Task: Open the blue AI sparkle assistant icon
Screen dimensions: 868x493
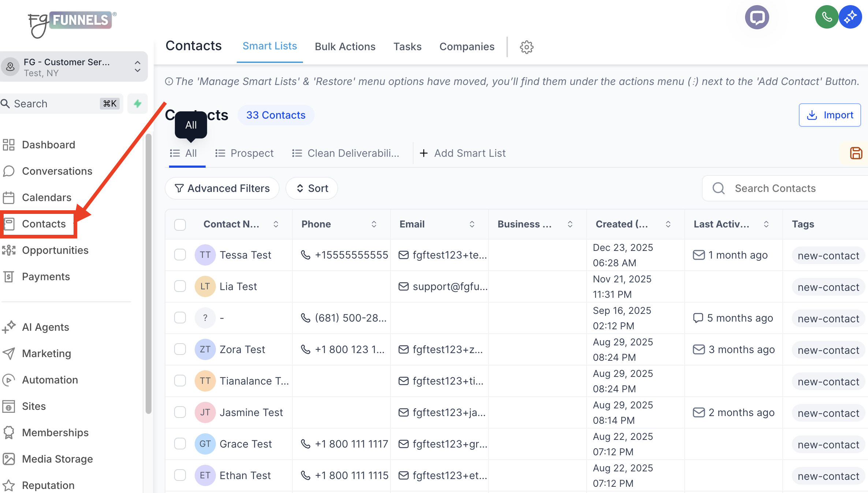Action: point(850,17)
